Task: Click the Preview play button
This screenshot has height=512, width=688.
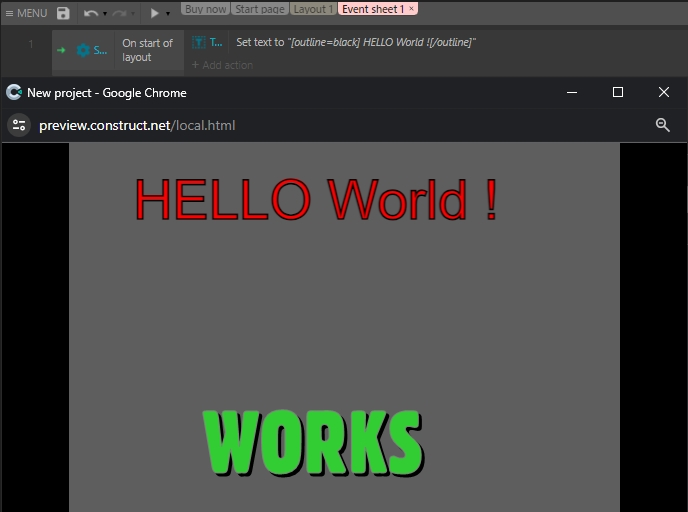Action: tap(154, 14)
